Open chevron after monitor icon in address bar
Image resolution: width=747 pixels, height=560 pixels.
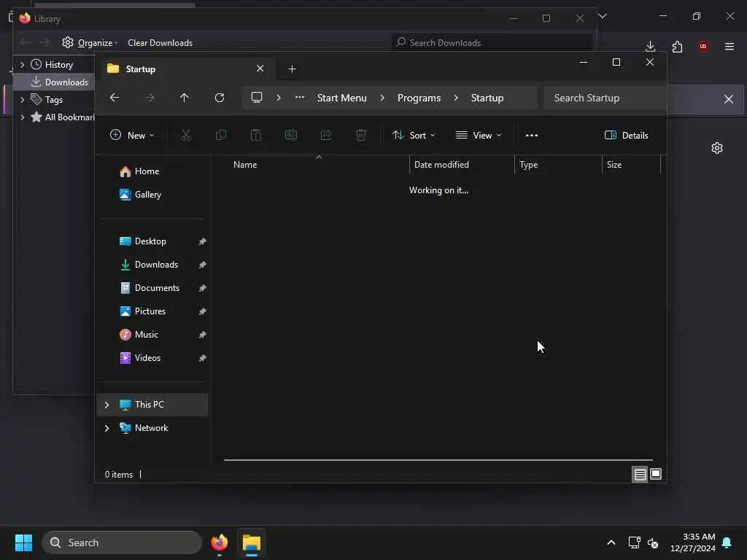(279, 98)
